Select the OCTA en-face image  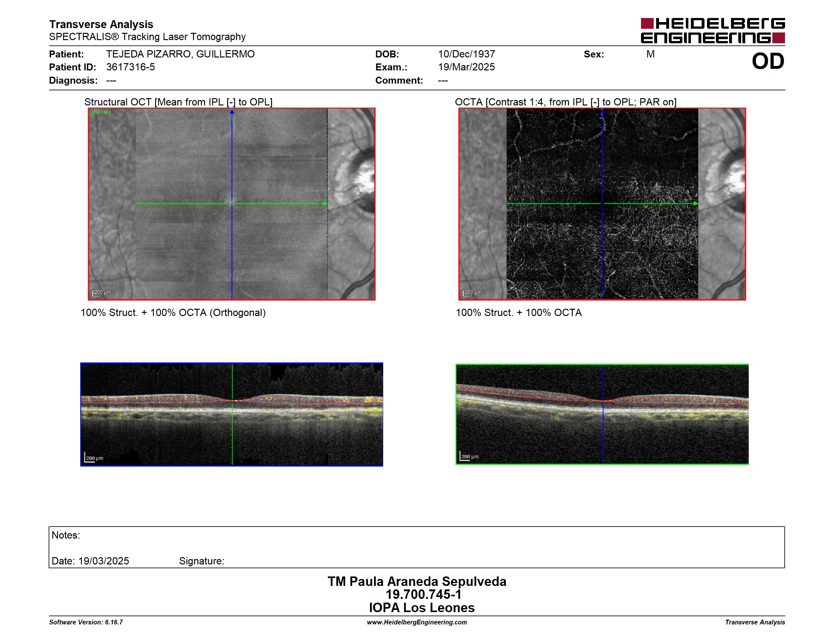602,204
